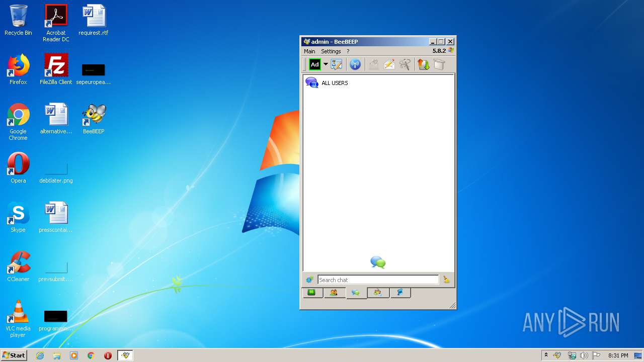Select the Skype desktop shortcut
Viewport: 644px width, 362px height.
click(x=18, y=217)
